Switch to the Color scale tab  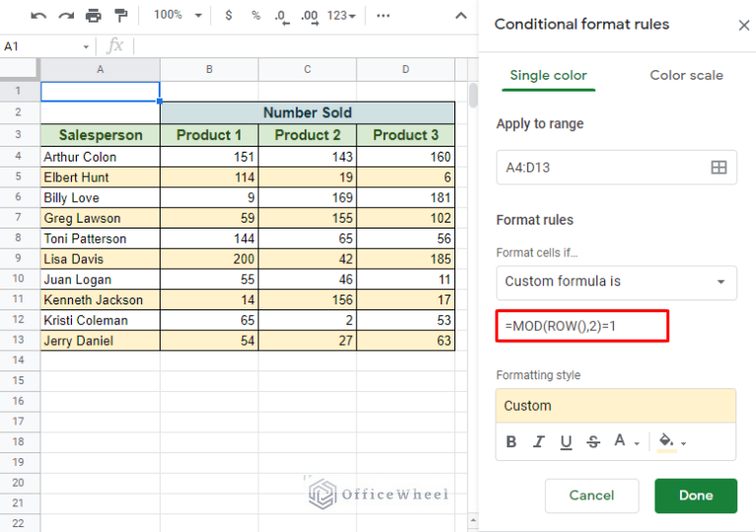pyautogui.click(x=686, y=75)
